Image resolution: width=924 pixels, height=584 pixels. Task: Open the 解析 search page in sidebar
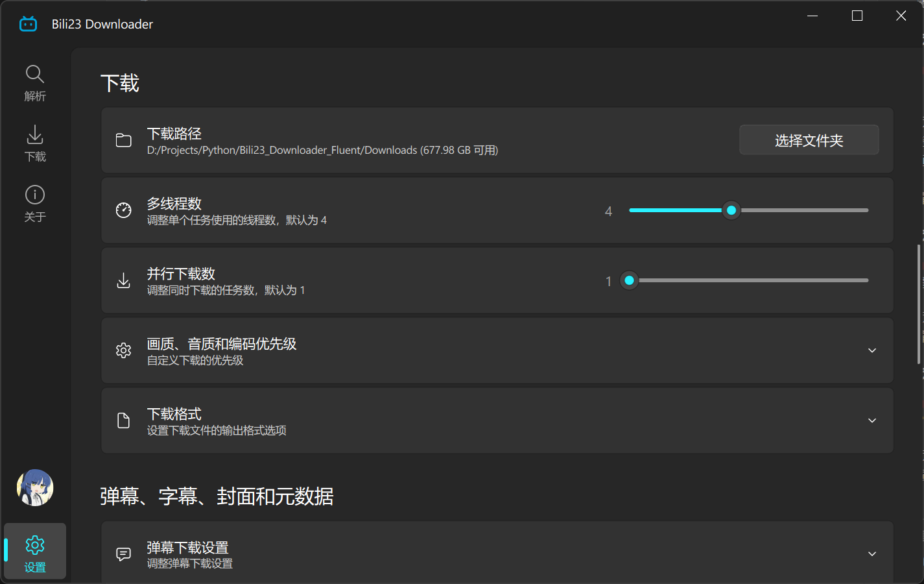tap(35, 82)
